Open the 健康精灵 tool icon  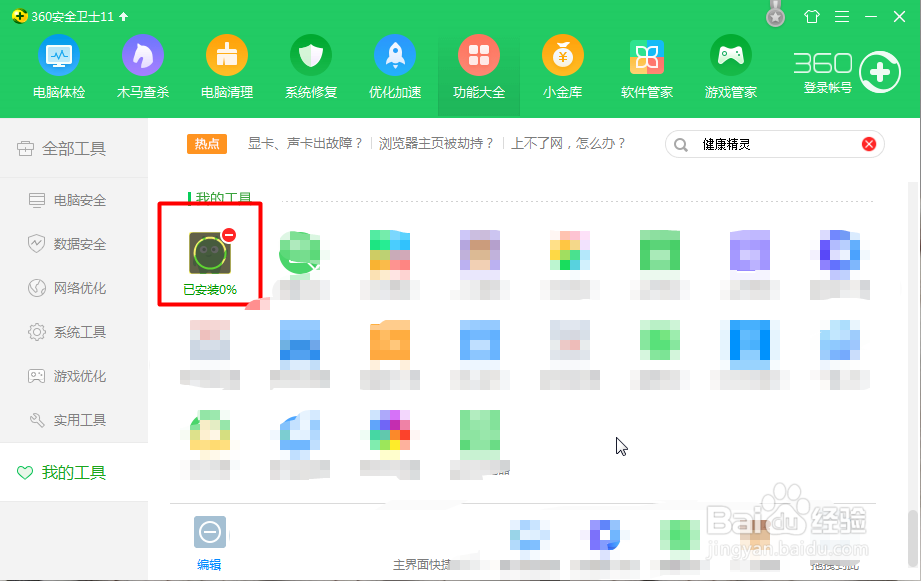point(210,253)
